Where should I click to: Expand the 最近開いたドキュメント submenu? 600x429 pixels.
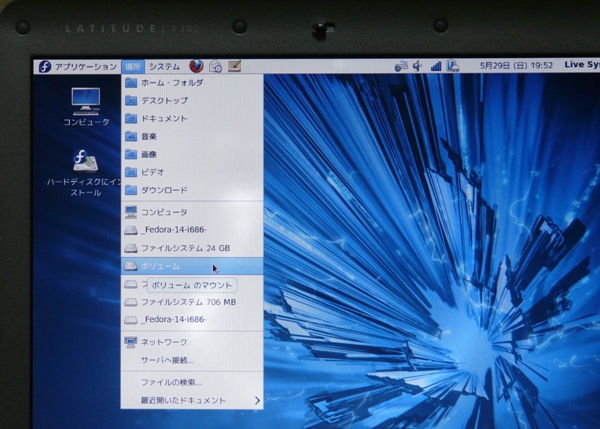(x=190, y=400)
